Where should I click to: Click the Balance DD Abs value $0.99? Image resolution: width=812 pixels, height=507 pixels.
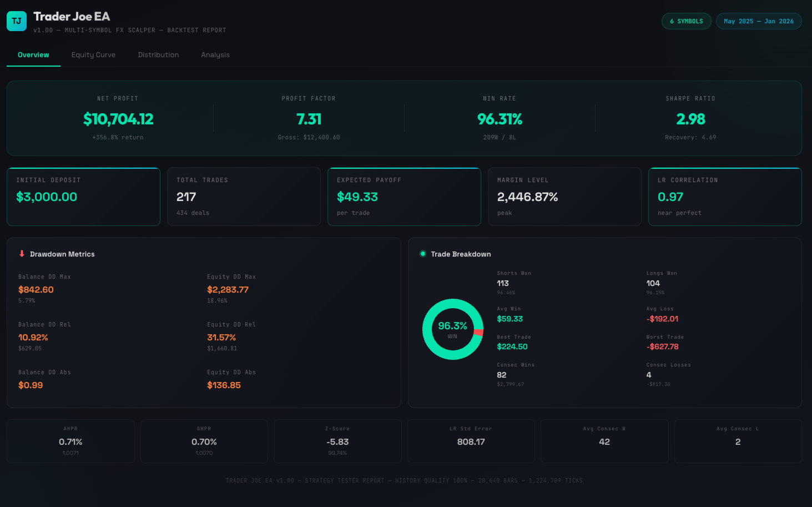pyautogui.click(x=31, y=385)
